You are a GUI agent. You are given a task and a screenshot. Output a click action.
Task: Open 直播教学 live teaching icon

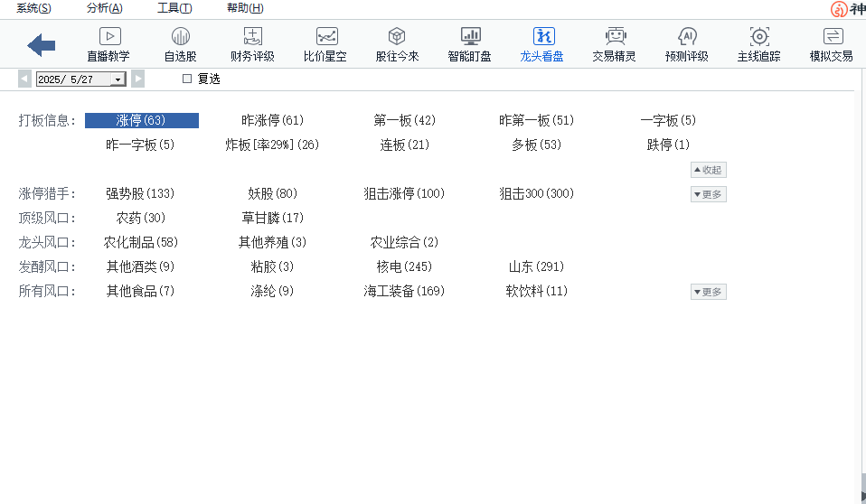click(108, 37)
